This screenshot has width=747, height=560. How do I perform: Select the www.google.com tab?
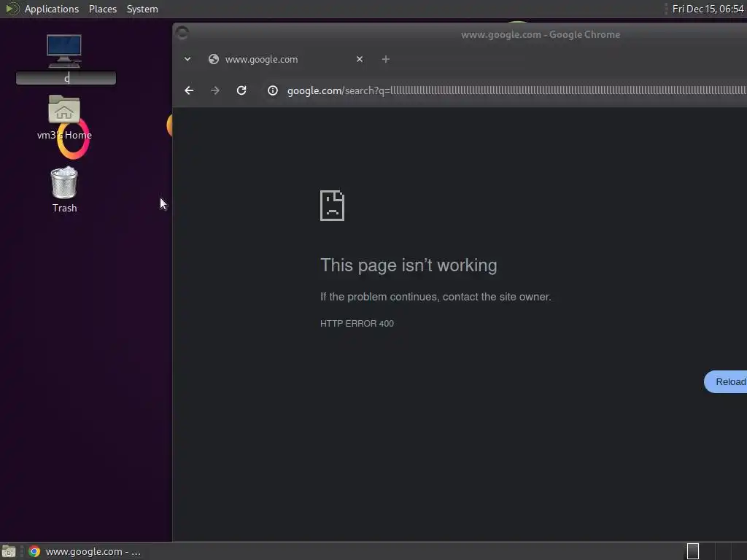click(286, 59)
